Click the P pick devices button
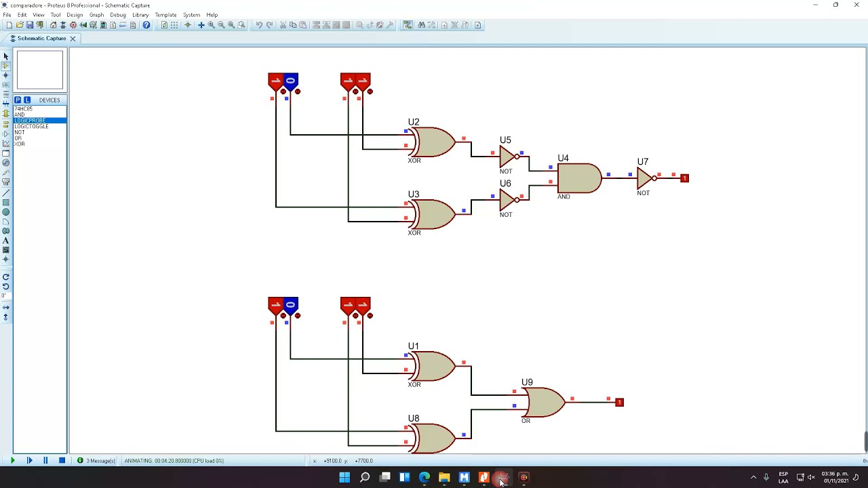868x488 pixels. coord(18,100)
